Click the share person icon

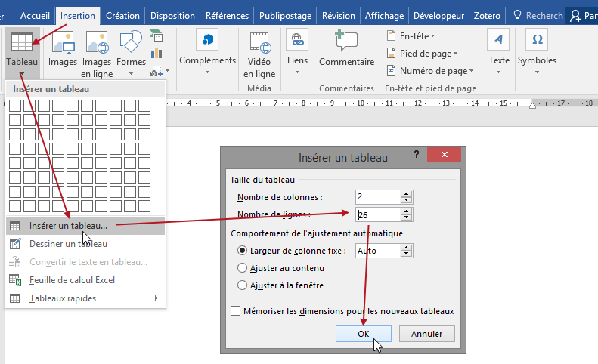point(575,16)
